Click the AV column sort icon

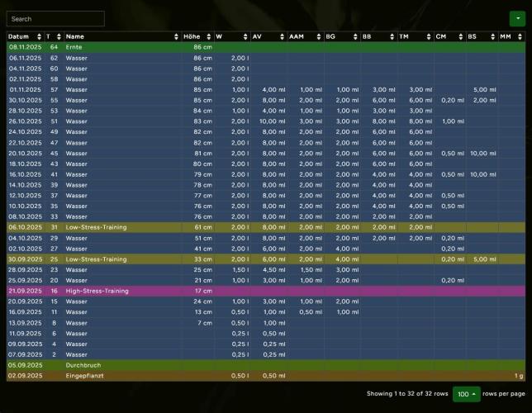282,37
